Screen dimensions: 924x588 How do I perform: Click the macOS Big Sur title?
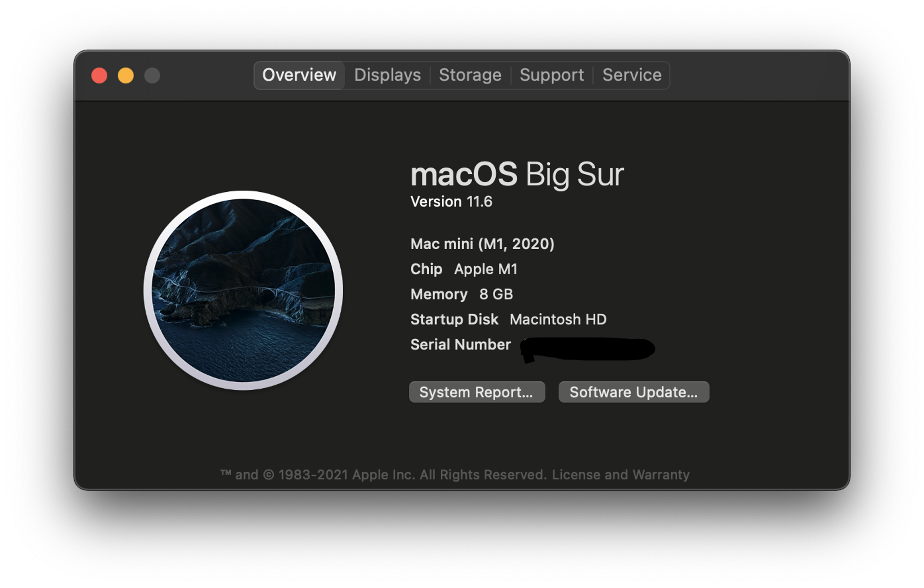(x=517, y=174)
